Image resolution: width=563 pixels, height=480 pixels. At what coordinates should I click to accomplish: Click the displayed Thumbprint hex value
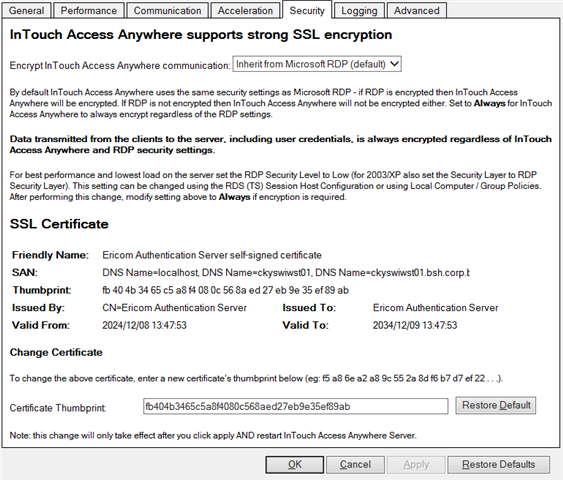[225, 290]
